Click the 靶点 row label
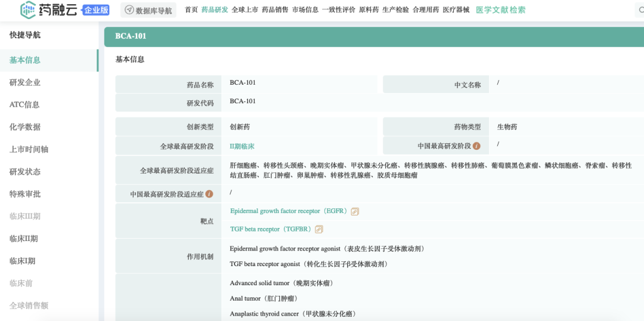 click(207, 221)
